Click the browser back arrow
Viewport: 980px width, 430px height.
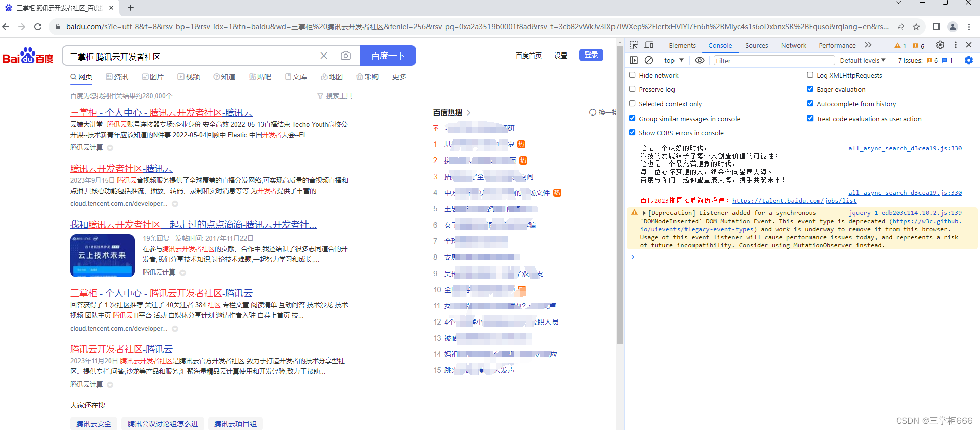(6, 27)
